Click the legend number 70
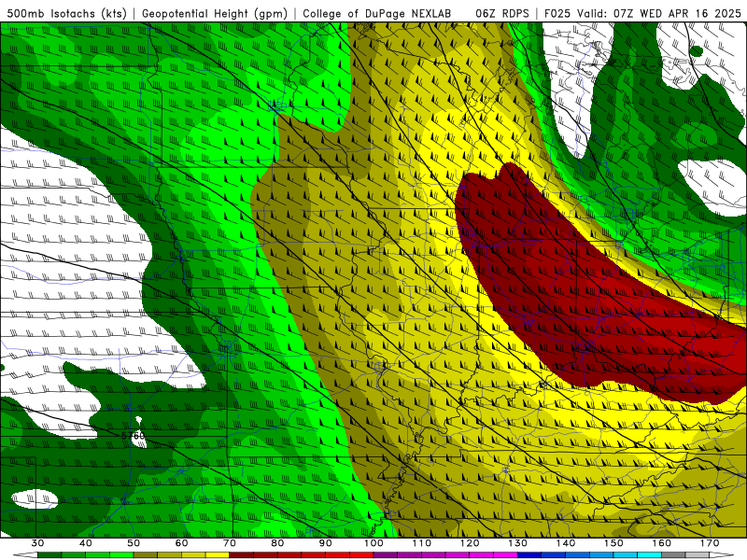 point(230,543)
